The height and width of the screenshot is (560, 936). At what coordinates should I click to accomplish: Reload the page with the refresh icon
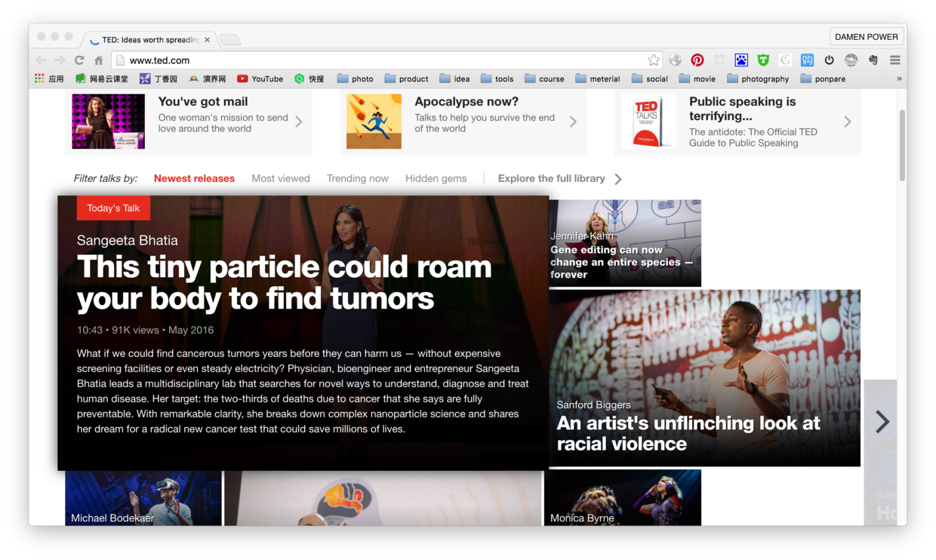[79, 60]
